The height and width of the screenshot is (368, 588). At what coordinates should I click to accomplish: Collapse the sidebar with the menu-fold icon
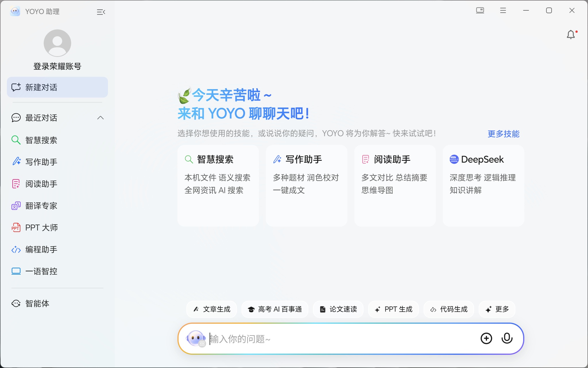(x=101, y=12)
